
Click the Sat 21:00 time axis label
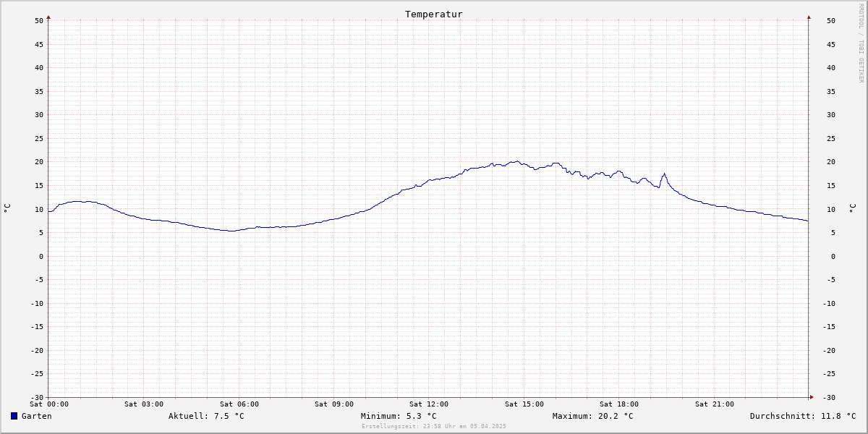point(715,404)
